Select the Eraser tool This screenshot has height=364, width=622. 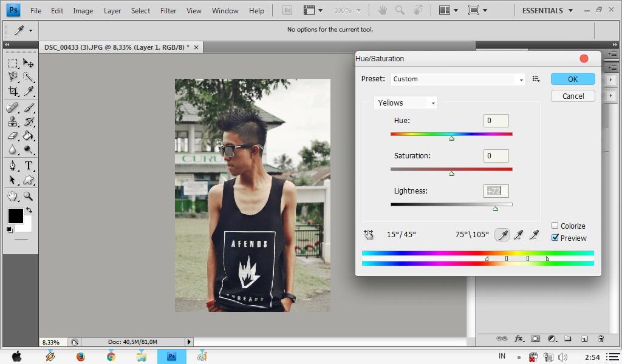tap(13, 136)
